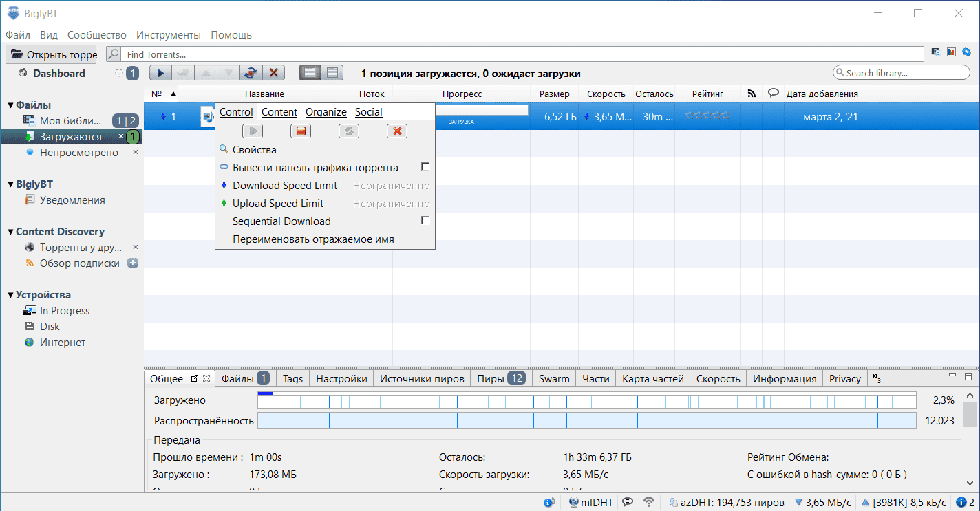Toggle the Sequential Download checkbox
Screen dimensions: 980x511
[425, 221]
